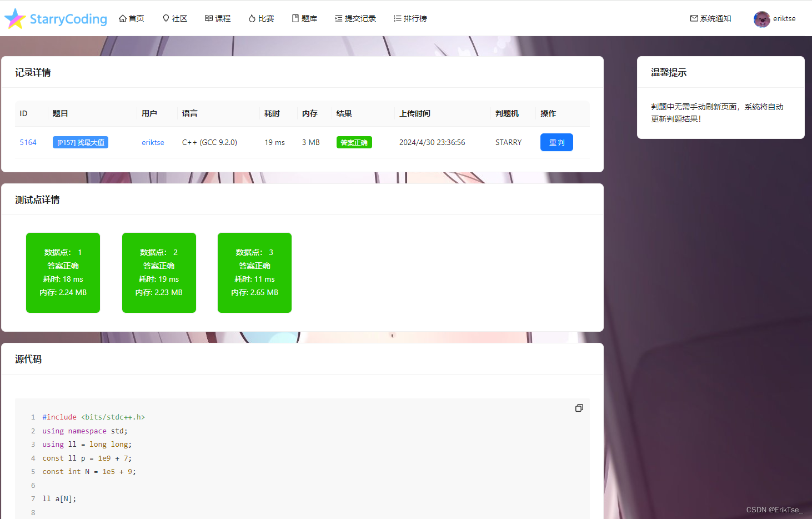Select test data point 1 card
This screenshot has width=812, height=519.
[x=63, y=272]
